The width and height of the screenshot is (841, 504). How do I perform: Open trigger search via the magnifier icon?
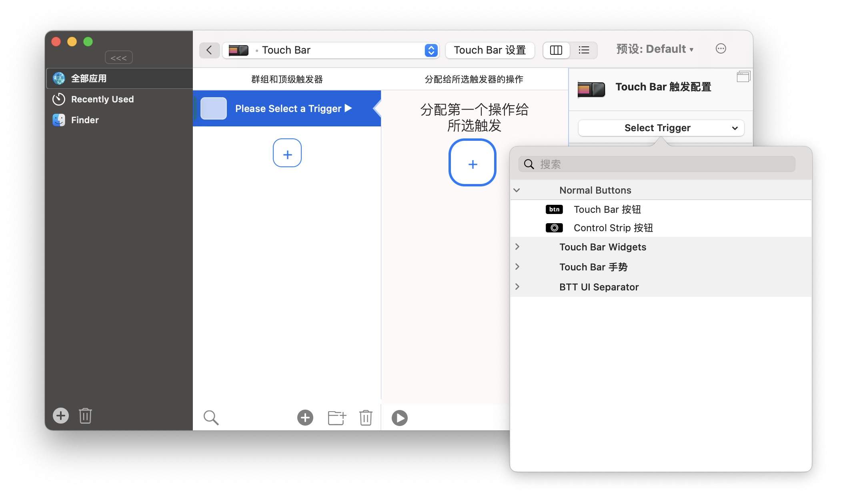(211, 417)
